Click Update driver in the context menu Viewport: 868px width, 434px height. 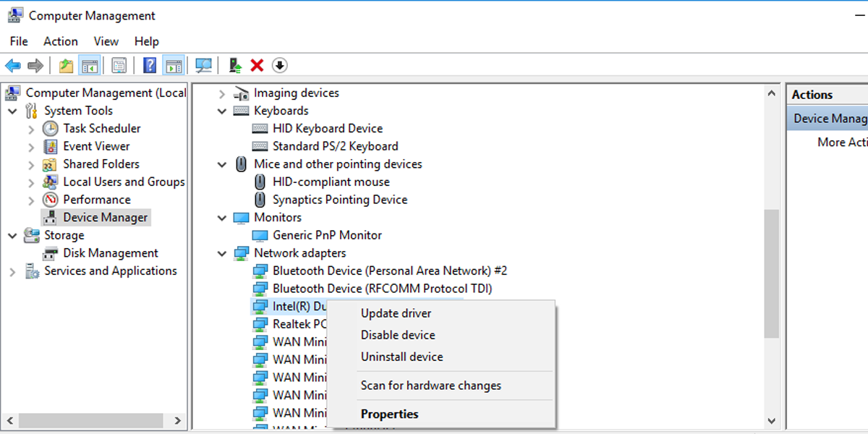(396, 312)
